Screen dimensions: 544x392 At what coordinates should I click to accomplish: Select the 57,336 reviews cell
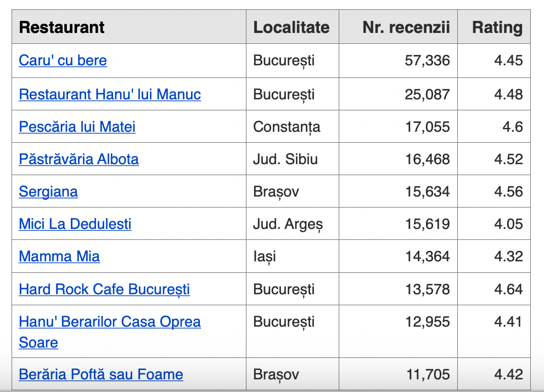click(x=427, y=60)
